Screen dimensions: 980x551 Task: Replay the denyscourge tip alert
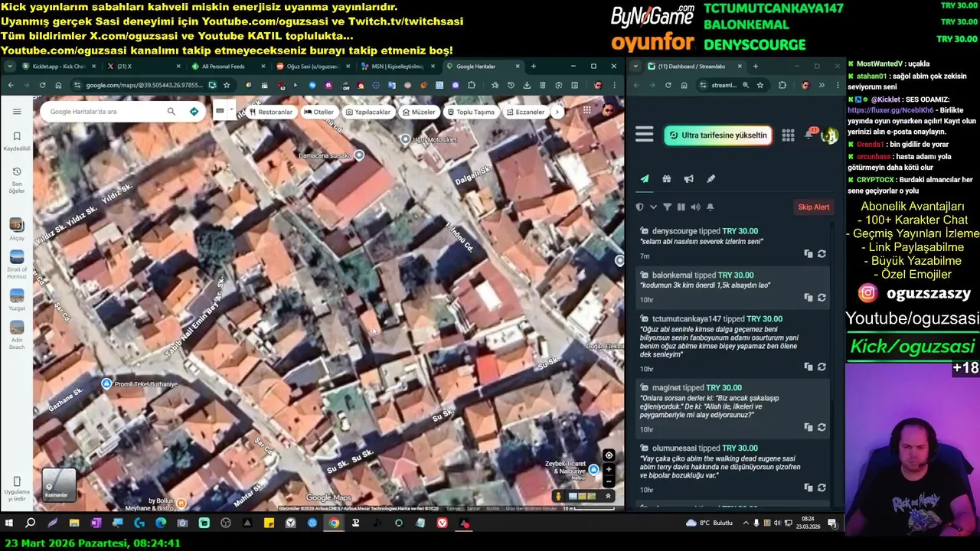tap(822, 254)
